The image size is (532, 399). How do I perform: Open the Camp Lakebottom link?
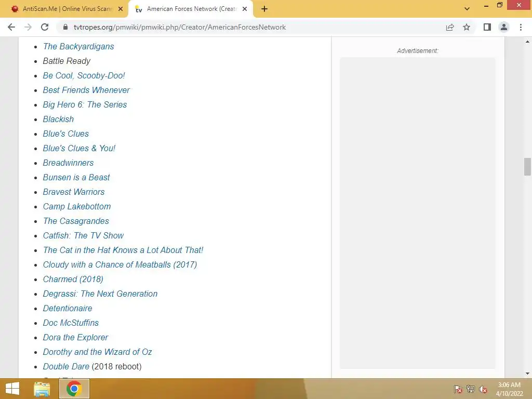click(x=77, y=207)
